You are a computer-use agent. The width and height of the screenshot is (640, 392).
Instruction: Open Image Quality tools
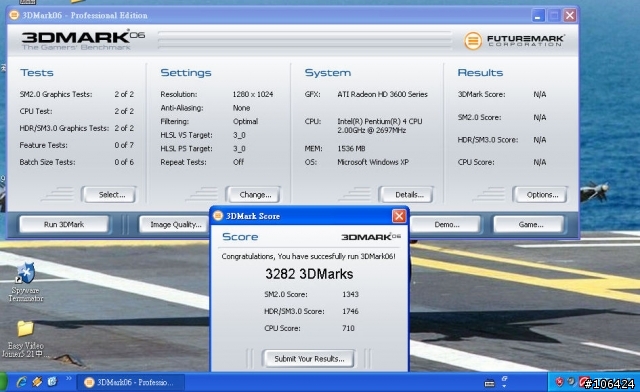point(174,225)
